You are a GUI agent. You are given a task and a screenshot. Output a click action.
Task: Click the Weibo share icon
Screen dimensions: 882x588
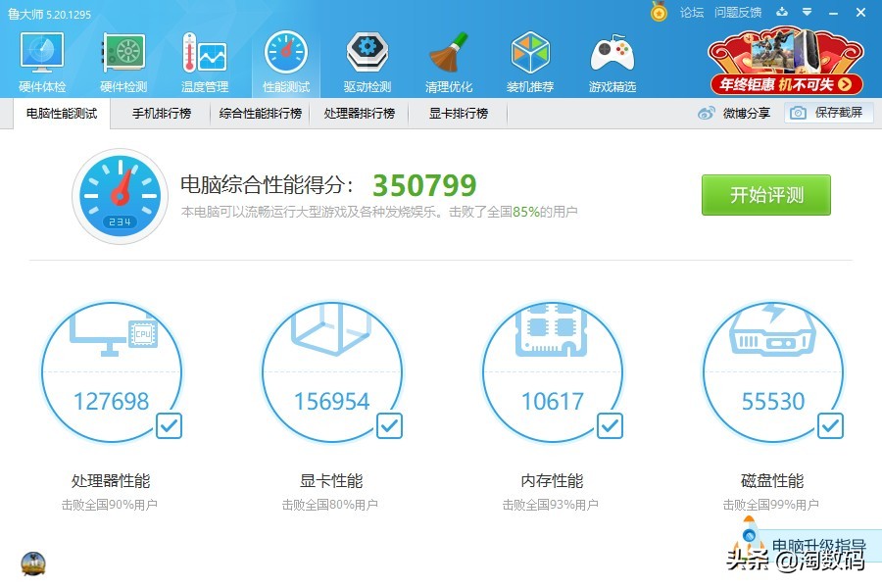coord(705,113)
